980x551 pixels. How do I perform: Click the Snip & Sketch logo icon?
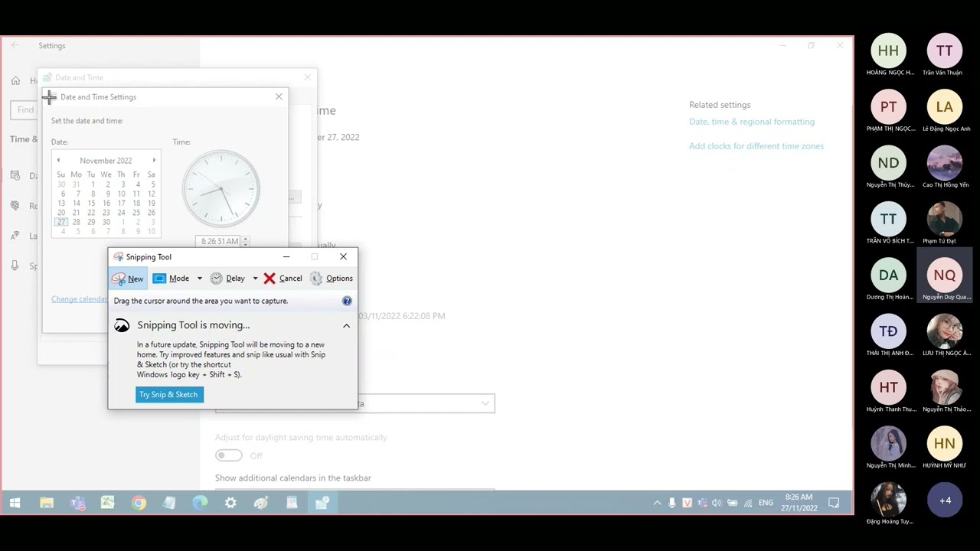pos(122,325)
